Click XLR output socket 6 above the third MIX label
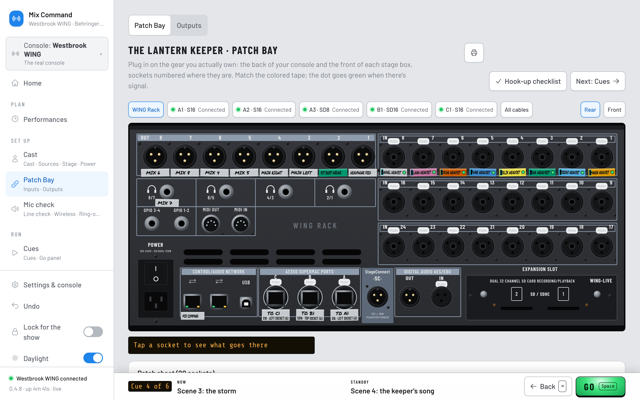This screenshot has height=400, width=640. pyautogui.click(x=214, y=156)
